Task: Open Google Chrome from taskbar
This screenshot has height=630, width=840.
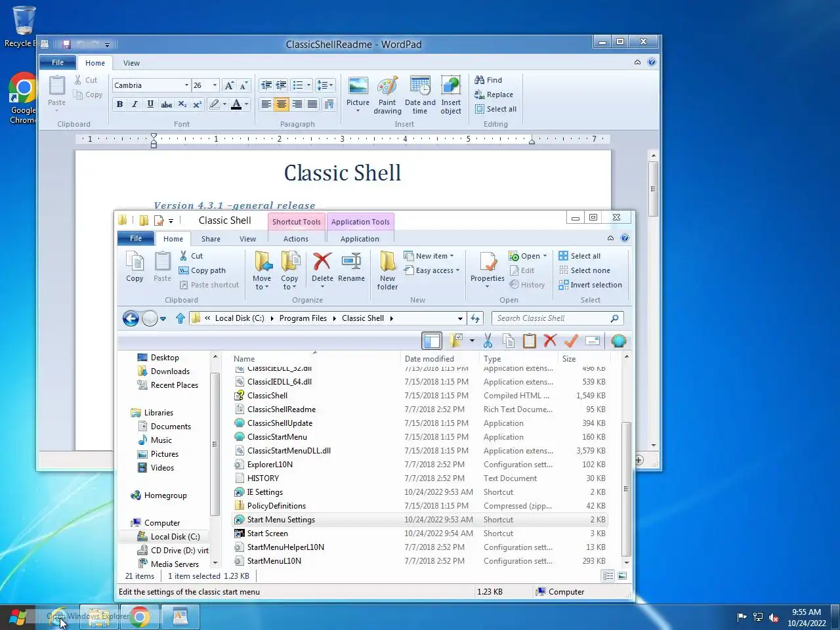Action: 139,617
